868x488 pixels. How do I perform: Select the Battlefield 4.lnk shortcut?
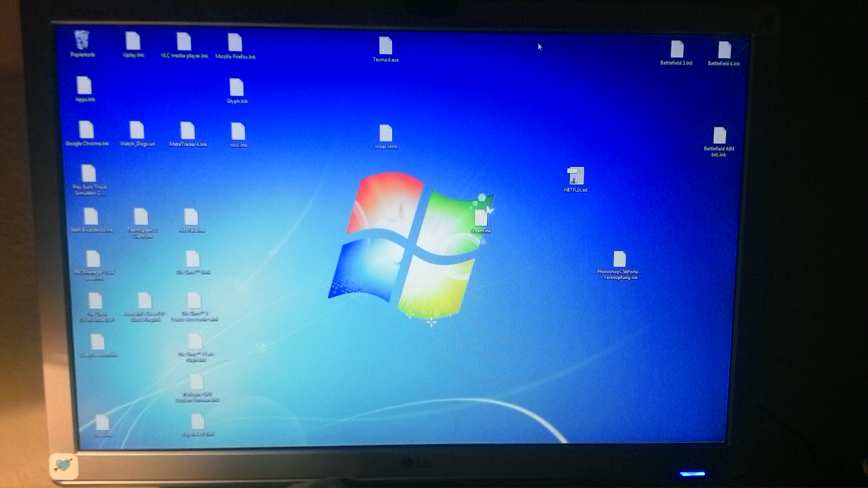tap(724, 51)
